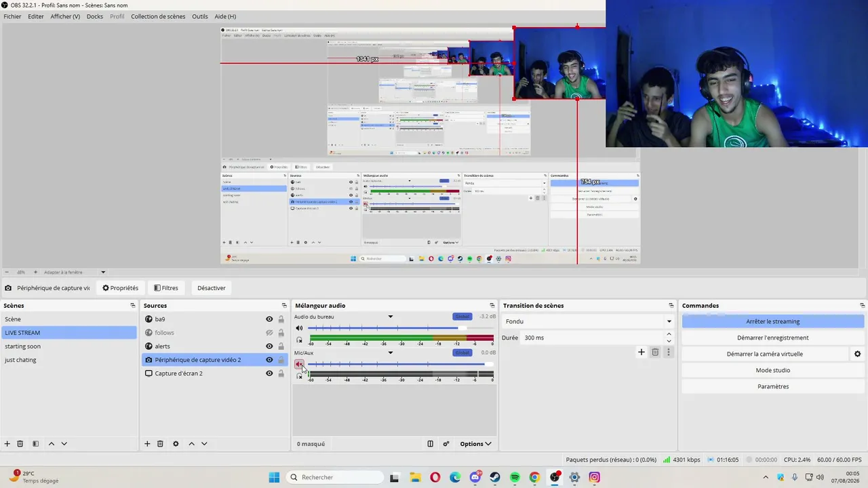Unmute the Mic/Aux speaker icon
The image size is (868, 488).
(x=299, y=364)
